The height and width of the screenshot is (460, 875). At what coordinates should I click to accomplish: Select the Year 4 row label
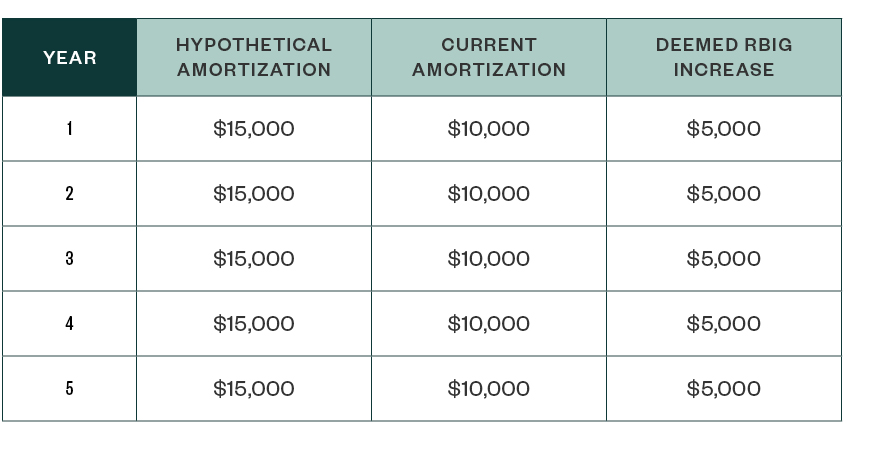(70, 324)
